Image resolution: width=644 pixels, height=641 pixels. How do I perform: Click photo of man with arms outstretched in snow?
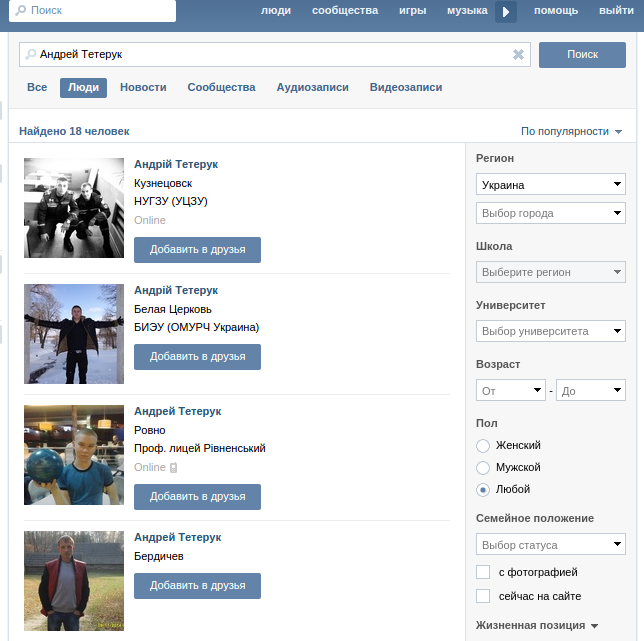(74, 334)
